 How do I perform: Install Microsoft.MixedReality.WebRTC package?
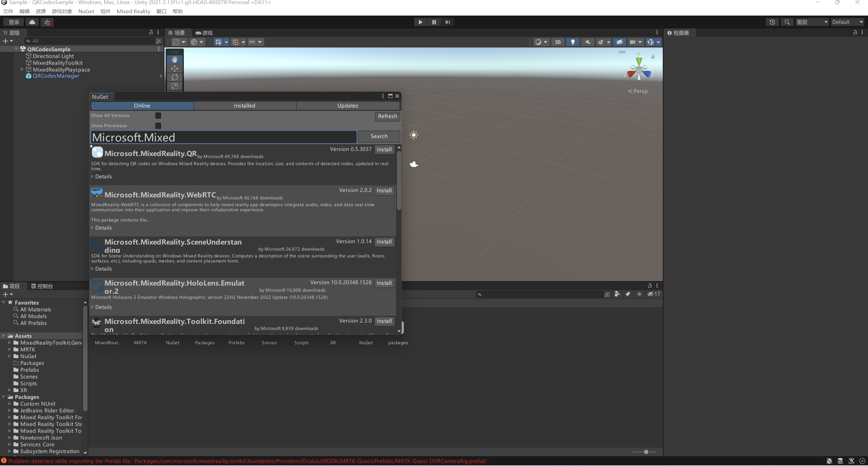[384, 191]
